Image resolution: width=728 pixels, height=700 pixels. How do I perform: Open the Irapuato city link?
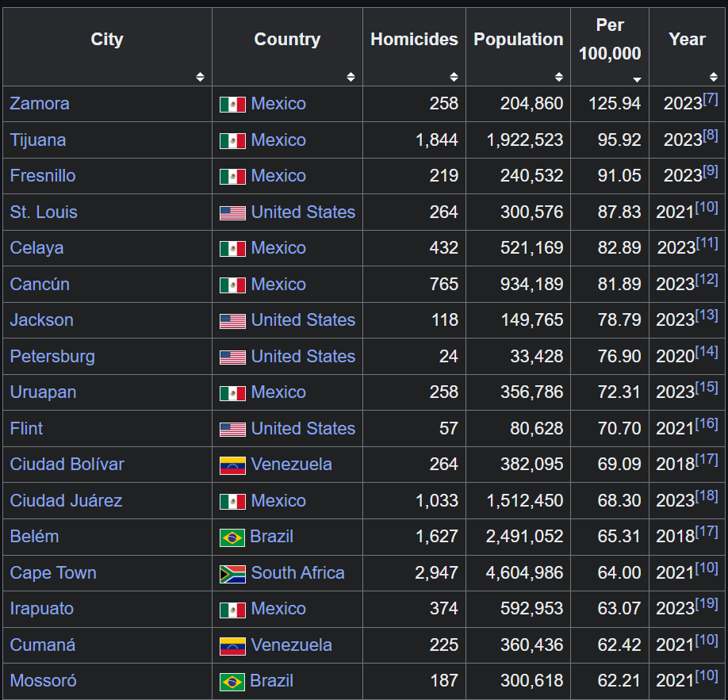pyautogui.click(x=42, y=609)
